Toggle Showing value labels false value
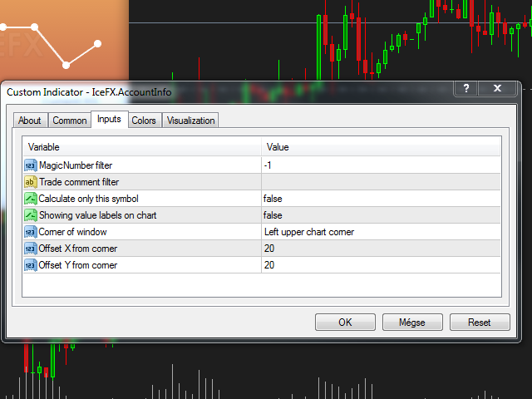Image resolution: width=532 pixels, height=399 pixels. point(381,215)
